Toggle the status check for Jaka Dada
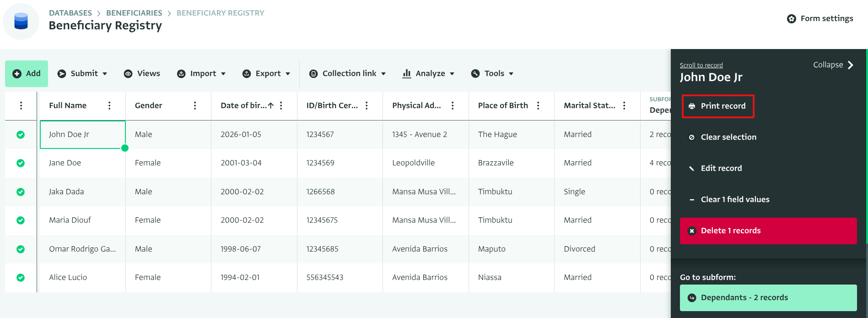This screenshot has width=868, height=318. pos(21,192)
